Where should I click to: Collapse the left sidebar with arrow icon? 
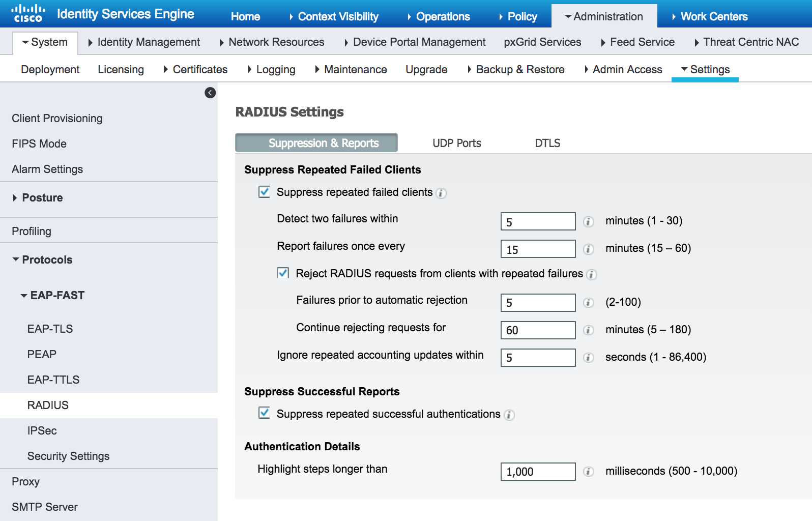[210, 93]
